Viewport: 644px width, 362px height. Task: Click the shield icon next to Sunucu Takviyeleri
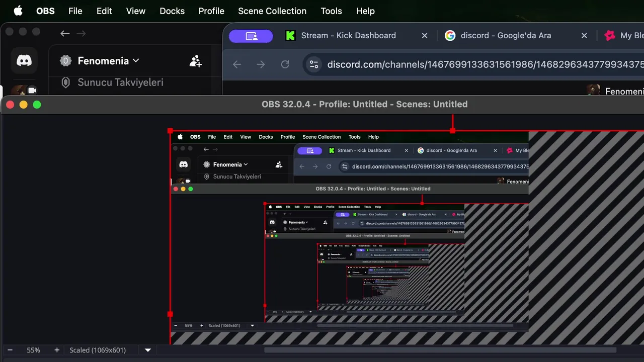pyautogui.click(x=65, y=82)
